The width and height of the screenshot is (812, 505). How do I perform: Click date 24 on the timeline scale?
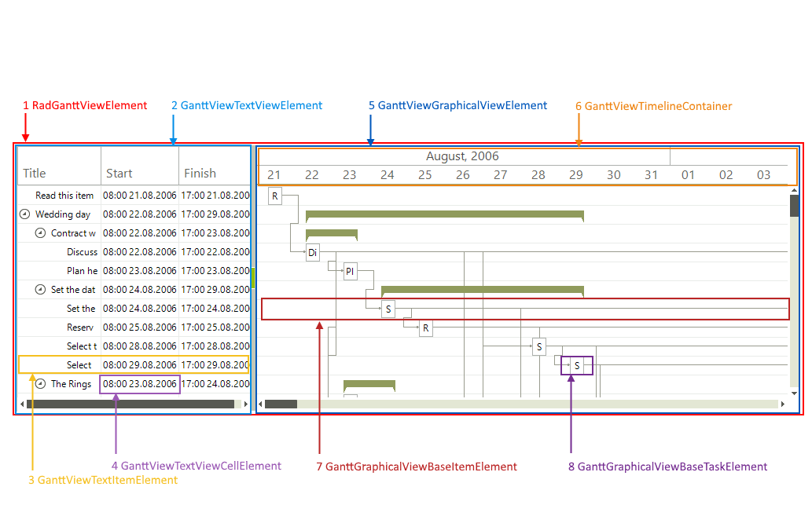point(387,175)
